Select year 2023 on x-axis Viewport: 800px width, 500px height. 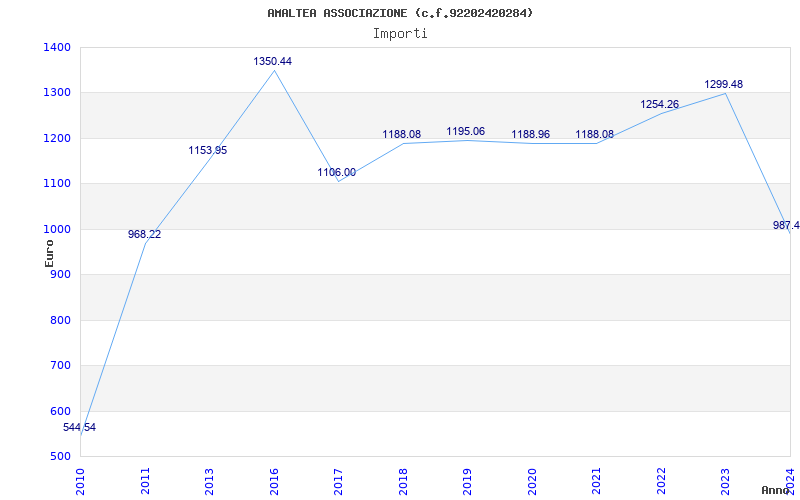pos(726,482)
